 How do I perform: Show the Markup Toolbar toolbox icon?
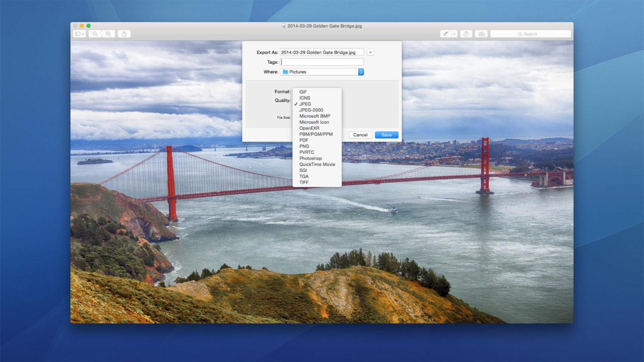pos(481,34)
